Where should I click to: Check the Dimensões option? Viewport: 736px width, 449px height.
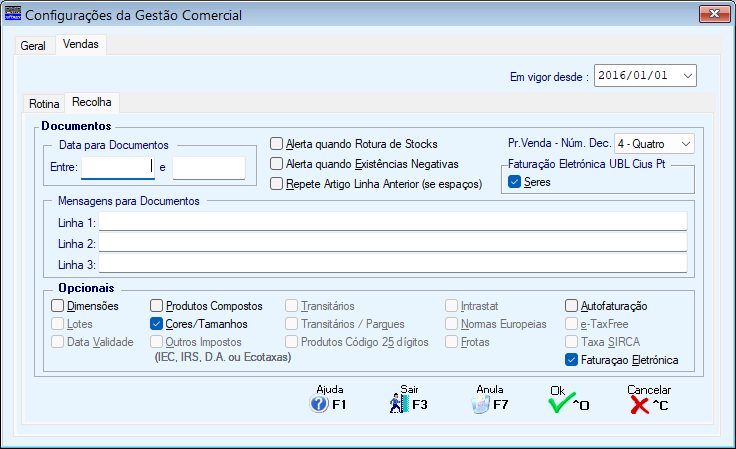pyautogui.click(x=57, y=306)
